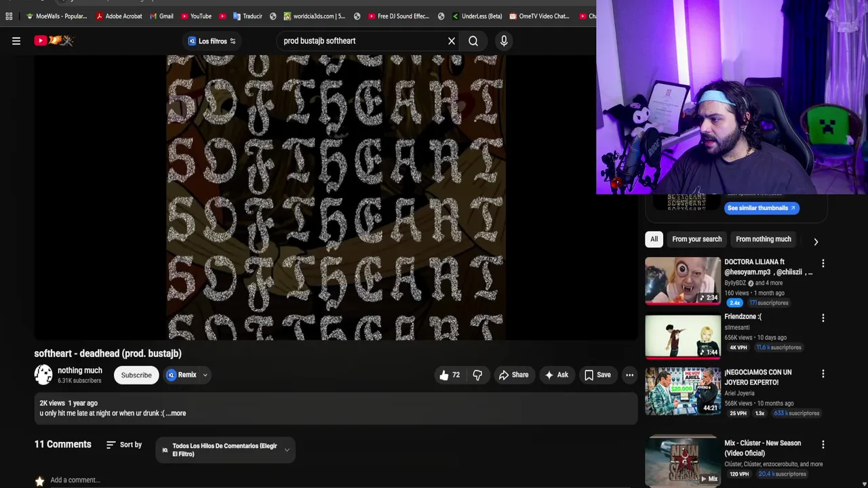Open the NEGOCIAMOS CON UN JOYERO EXPERTO thumbnail

point(683,391)
